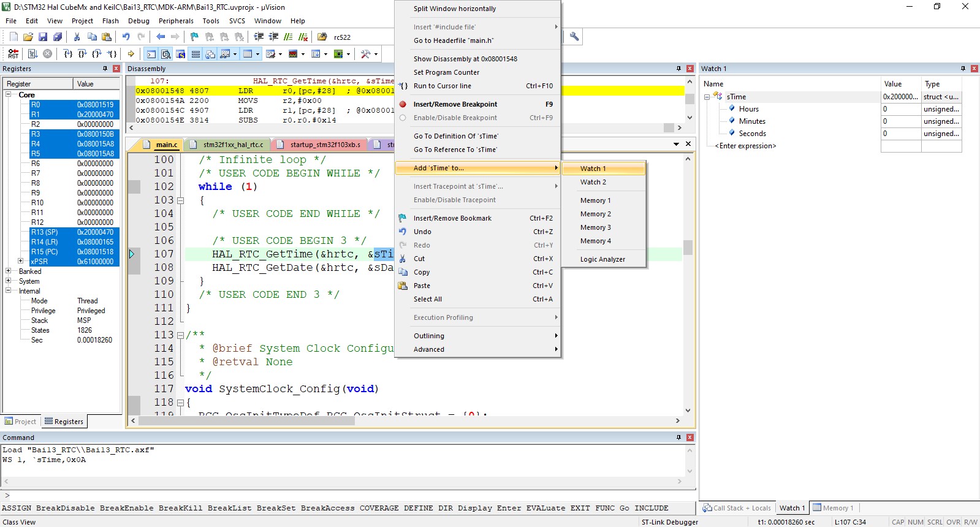The height and width of the screenshot is (527, 980).
Task: Toggle the Command Window toolbar button
Action: [151, 54]
